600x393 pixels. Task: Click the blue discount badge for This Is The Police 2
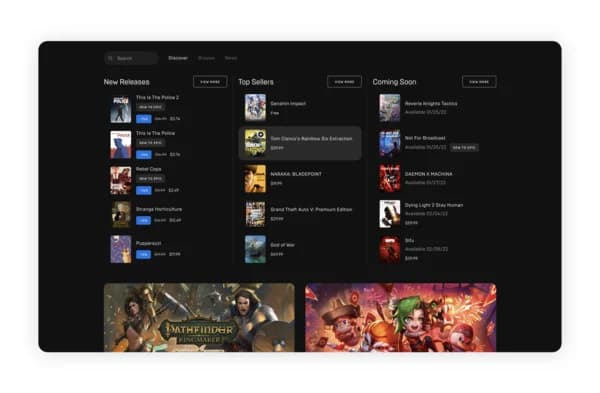[x=144, y=119]
